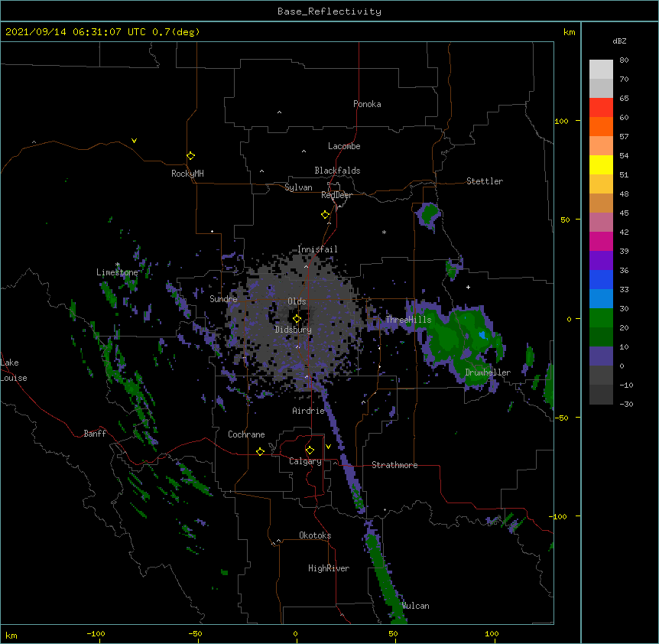
Task: Click the Olds city label
Action: pos(297,301)
